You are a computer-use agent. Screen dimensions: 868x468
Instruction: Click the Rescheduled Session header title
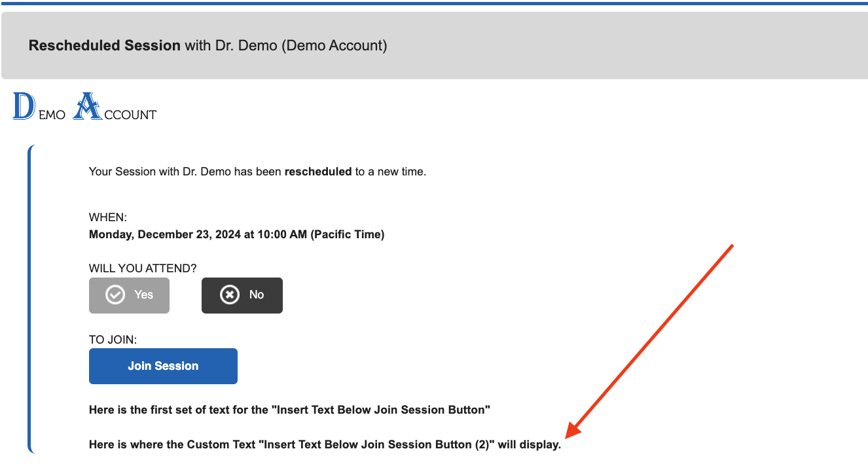click(x=105, y=46)
